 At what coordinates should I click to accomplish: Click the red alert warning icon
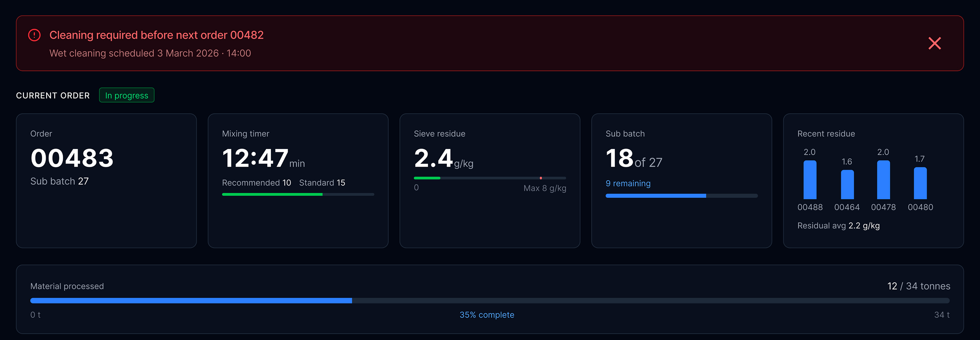tap(34, 35)
